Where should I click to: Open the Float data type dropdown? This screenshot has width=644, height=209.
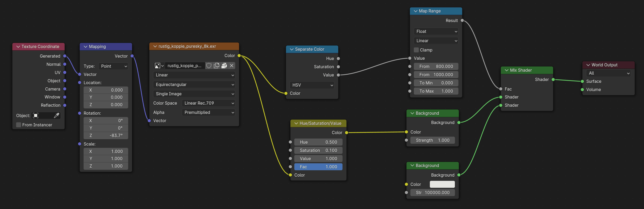[x=436, y=31]
